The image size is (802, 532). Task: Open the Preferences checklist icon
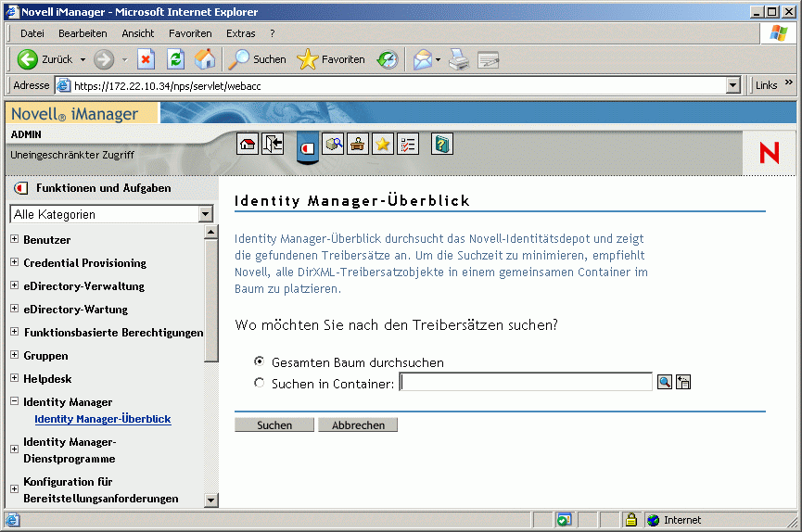tap(408, 145)
